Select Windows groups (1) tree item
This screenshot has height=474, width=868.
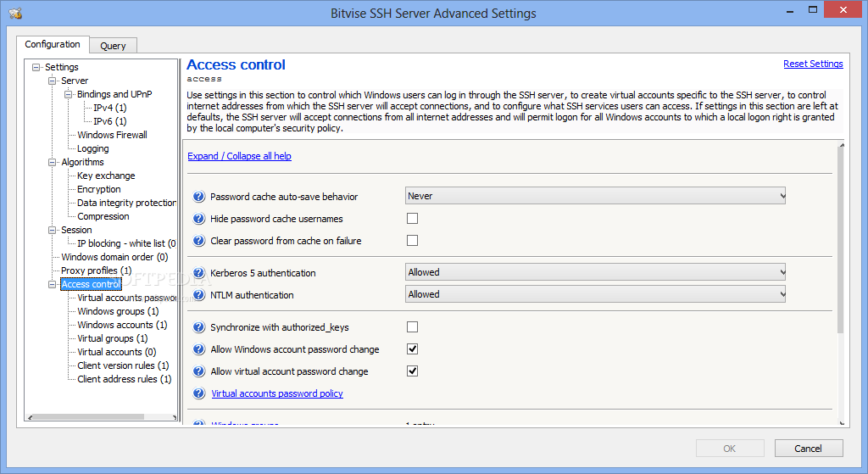coord(118,312)
